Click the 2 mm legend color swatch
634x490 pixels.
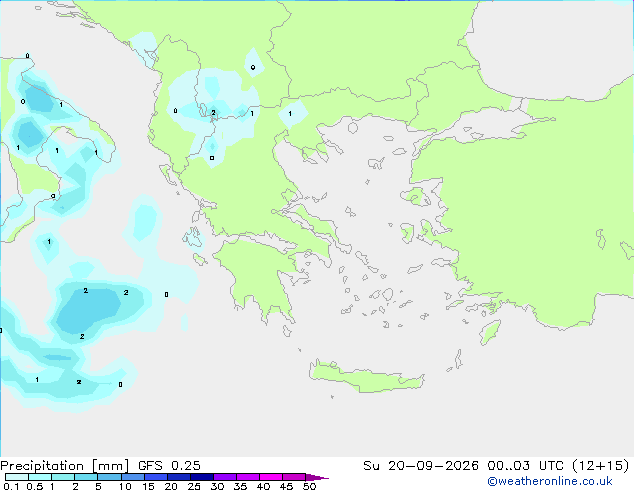pos(86,477)
